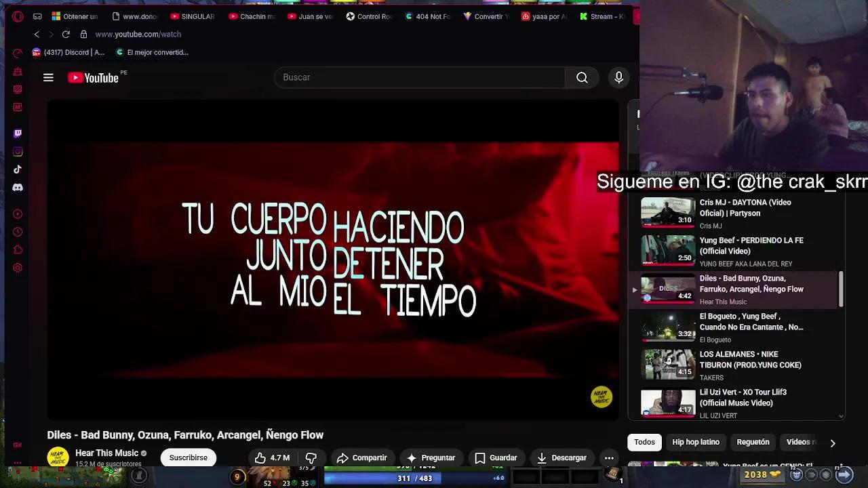Image resolution: width=868 pixels, height=488 pixels.
Task: Toggle the hamburger menu beside the YouTube logo
Action: click(48, 77)
